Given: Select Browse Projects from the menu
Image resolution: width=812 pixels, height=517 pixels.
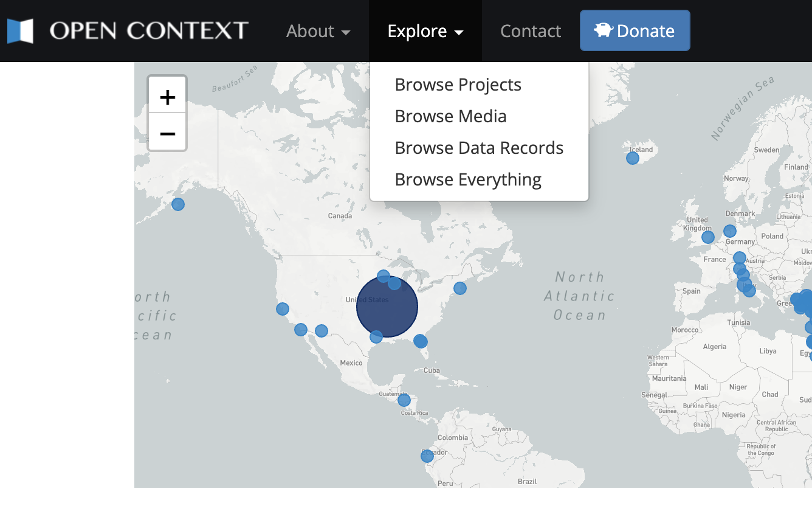Looking at the screenshot, I should [458, 85].
